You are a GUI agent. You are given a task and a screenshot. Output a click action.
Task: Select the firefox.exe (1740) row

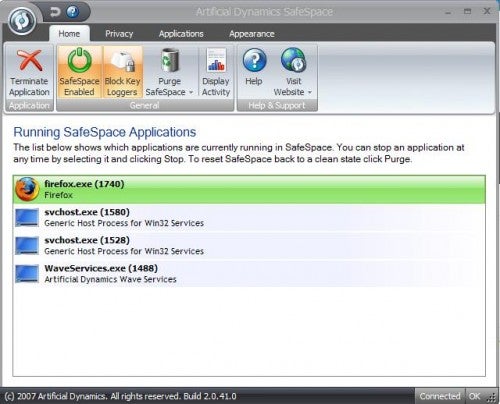pyautogui.click(x=249, y=189)
